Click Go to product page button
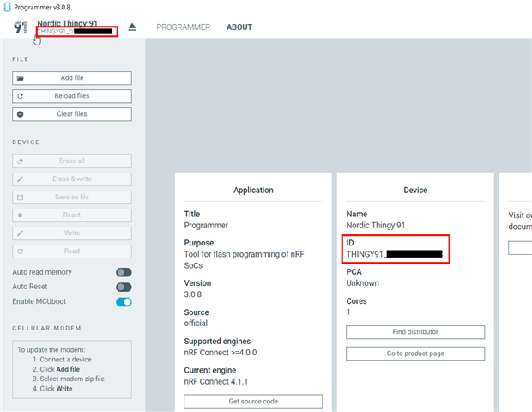Screen dimensions: 532x412 [x=415, y=354]
